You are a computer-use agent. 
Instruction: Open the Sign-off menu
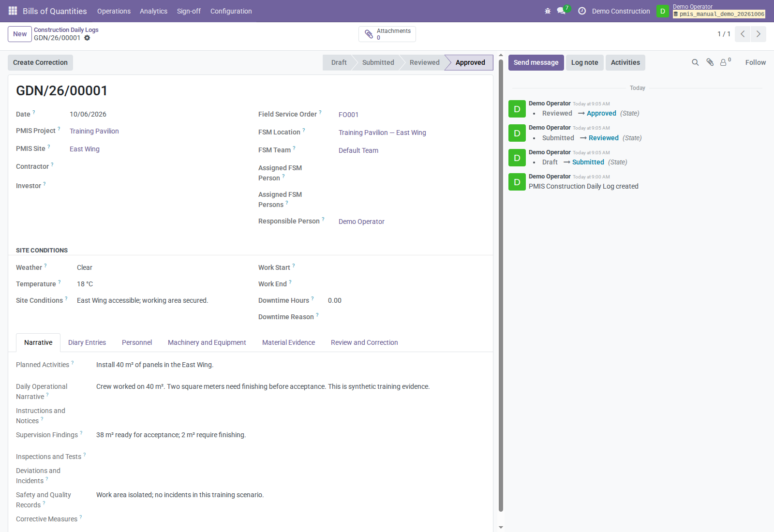point(189,11)
